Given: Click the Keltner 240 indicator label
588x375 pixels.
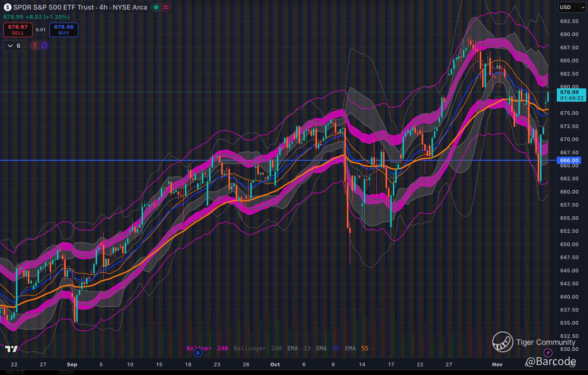Looking at the screenshot, I should pos(207,348).
